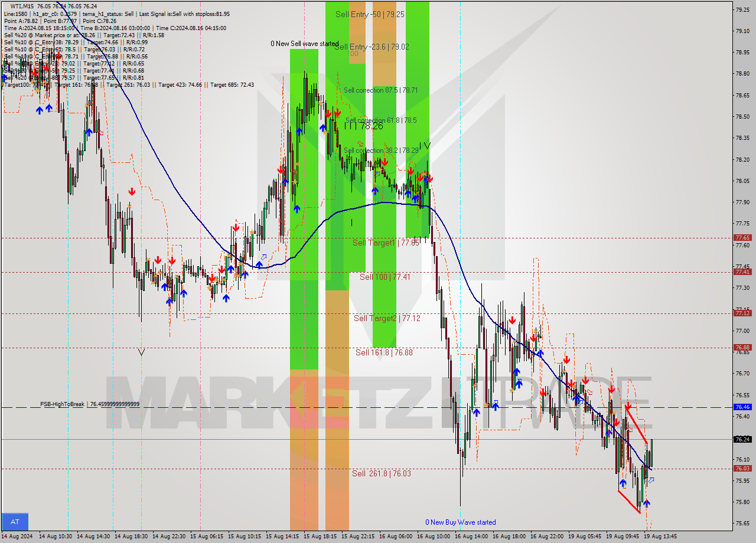Select the FSB-HighToBreak level label
This screenshot has width=756, height=543.
tap(90, 404)
